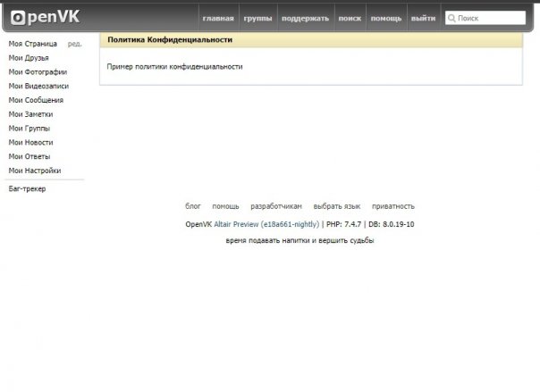Click the Политика Конфиденциальности page heading
This screenshot has height=392, width=540.
170,39
